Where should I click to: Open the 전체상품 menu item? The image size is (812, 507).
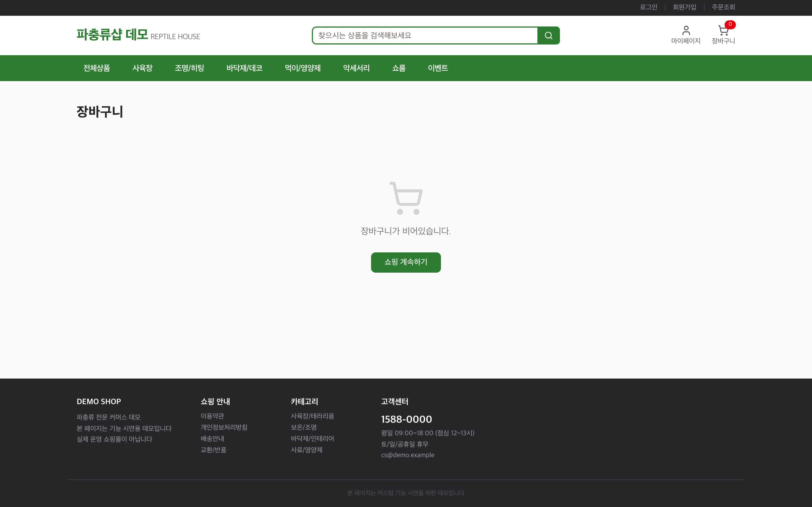click(97, 68)
